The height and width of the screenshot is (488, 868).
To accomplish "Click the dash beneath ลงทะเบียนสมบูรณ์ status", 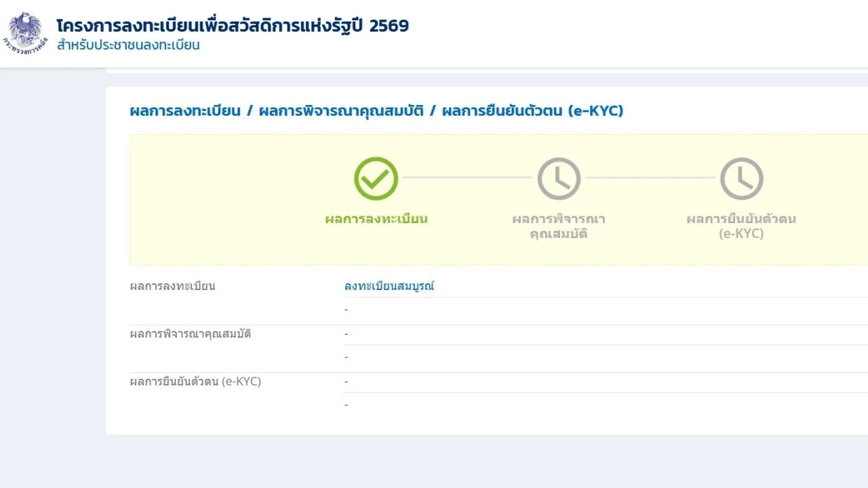I will click(x=347, y=310).
